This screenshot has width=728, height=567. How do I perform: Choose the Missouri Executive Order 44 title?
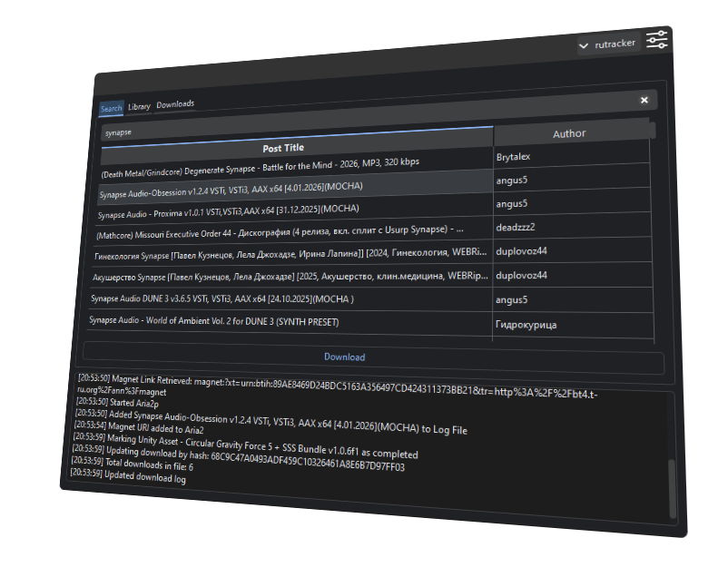tap(272, 233)
